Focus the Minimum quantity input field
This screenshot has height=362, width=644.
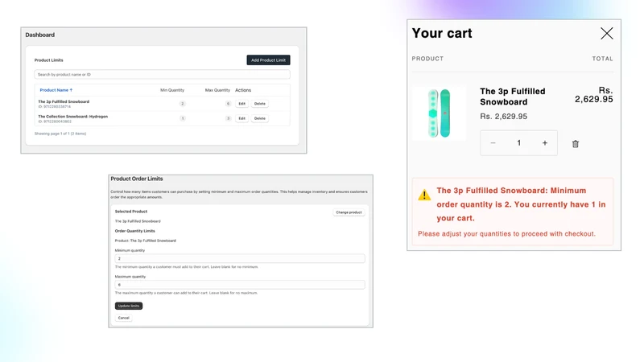(240, 258)
